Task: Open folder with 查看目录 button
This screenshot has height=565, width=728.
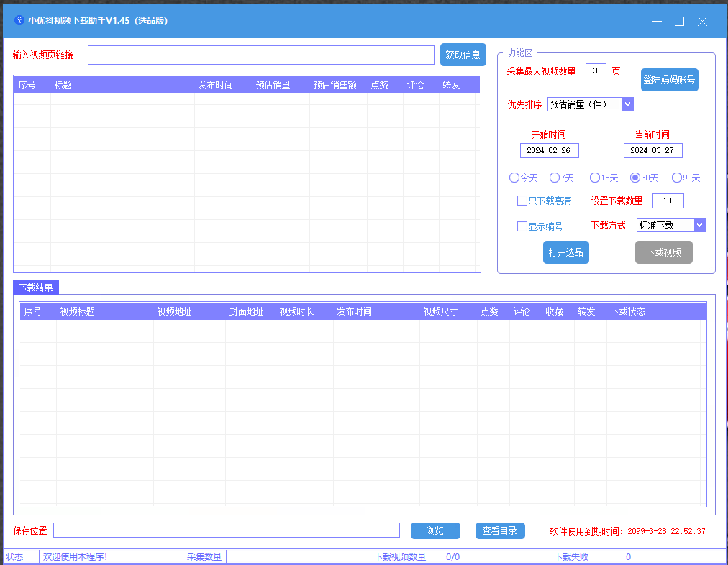Action: tap(500, 530)
